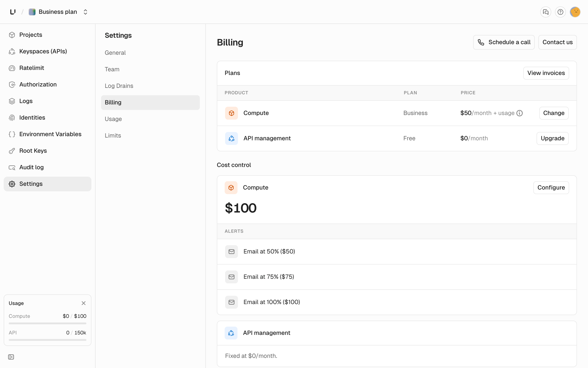Screen dimensions: 588x368
Task: Switch to Team settings tab
Action: pos(150,69)
